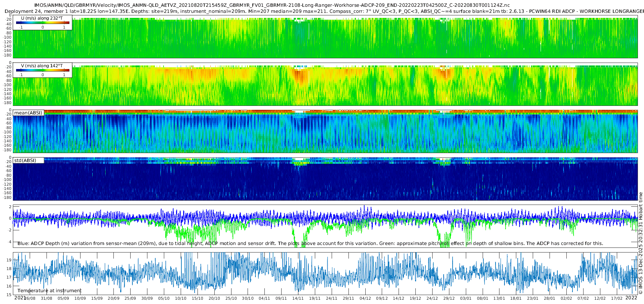The height and width of the screenshot is (304, 644).
Task: Click the U velocity colorbar legend
Action: (x=43, y=23)
